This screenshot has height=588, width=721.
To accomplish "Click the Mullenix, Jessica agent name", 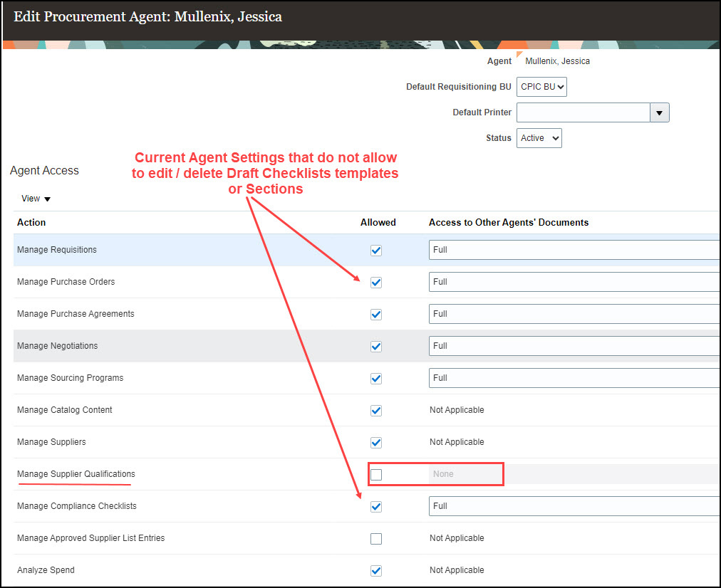I will pyautogui.click(x=557, y=61).
